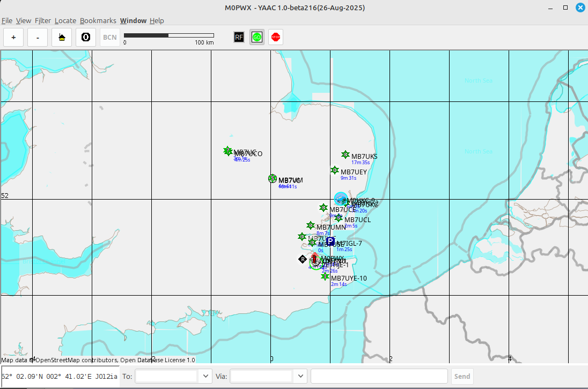Click the message text input field
Screen dimensions: 588x389
[379, 376]
